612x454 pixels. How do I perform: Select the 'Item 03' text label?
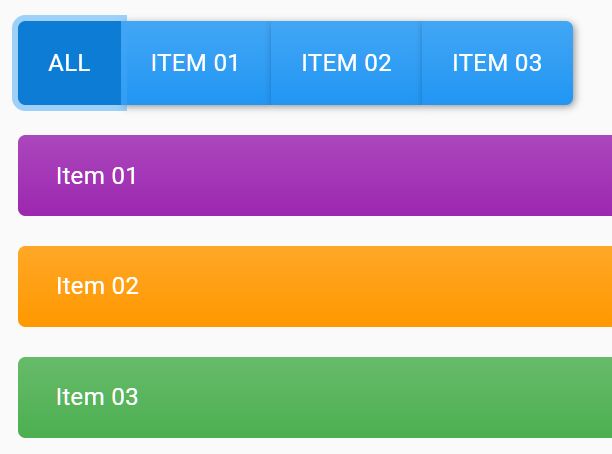pyautogui.click(x=97, y=397)
